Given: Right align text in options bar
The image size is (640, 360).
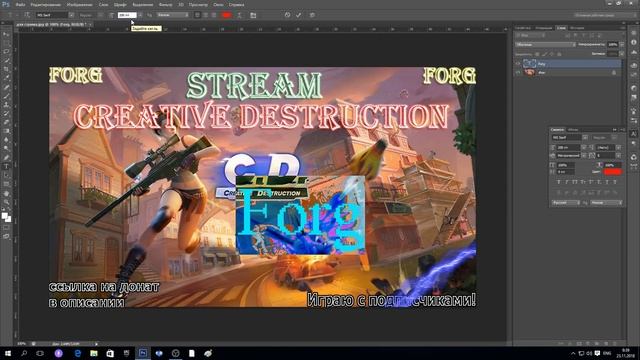Looking at the screenshot, I should (213, 15).
